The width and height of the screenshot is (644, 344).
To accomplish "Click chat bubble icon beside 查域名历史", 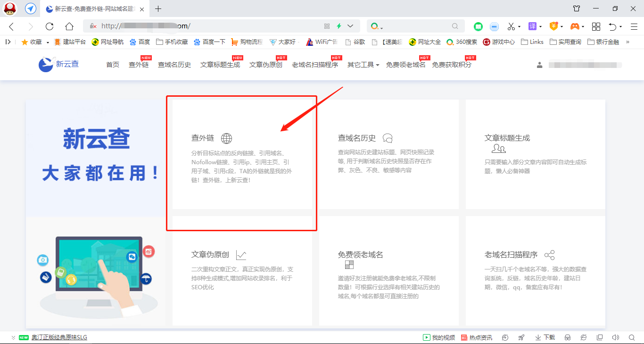I will [388, 138].
